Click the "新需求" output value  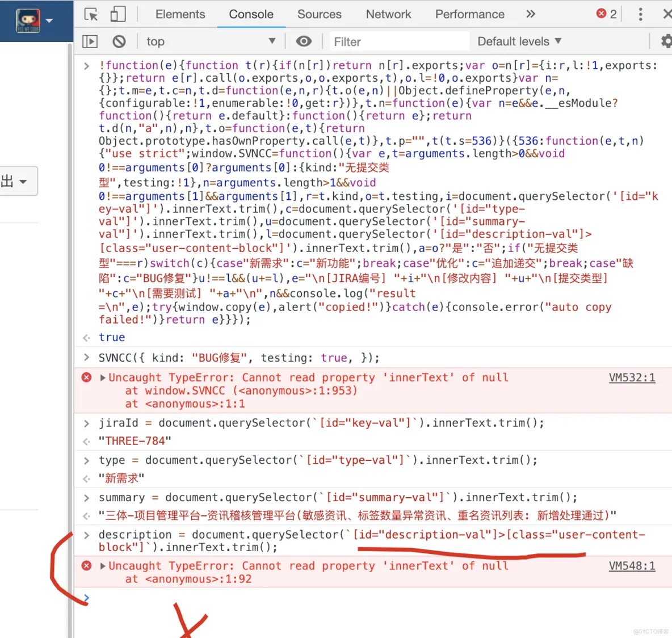pyautogui.click(x=121, y=478)
